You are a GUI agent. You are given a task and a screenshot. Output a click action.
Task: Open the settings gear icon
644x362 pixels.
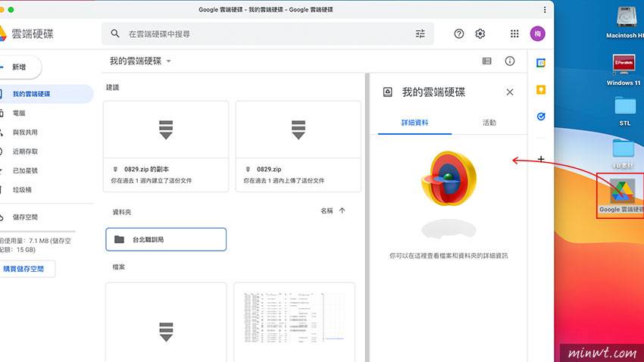pyautogui.click(x=480, y=34)
